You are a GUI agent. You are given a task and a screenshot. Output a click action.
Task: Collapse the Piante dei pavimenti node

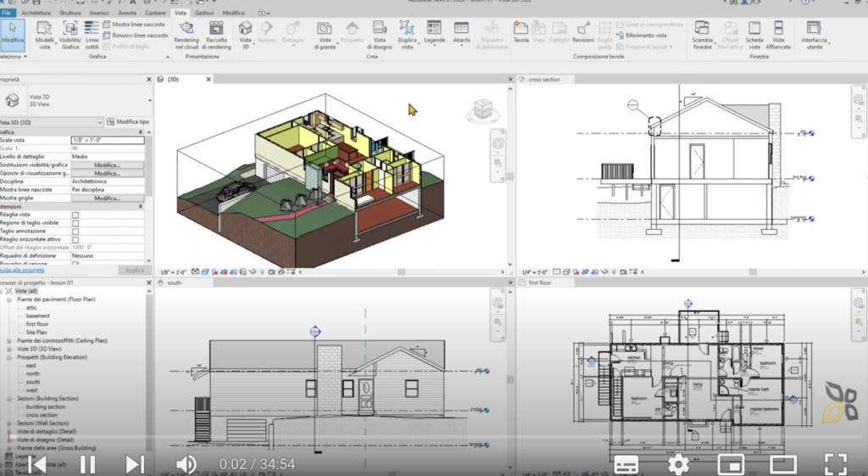coord(8,300)
